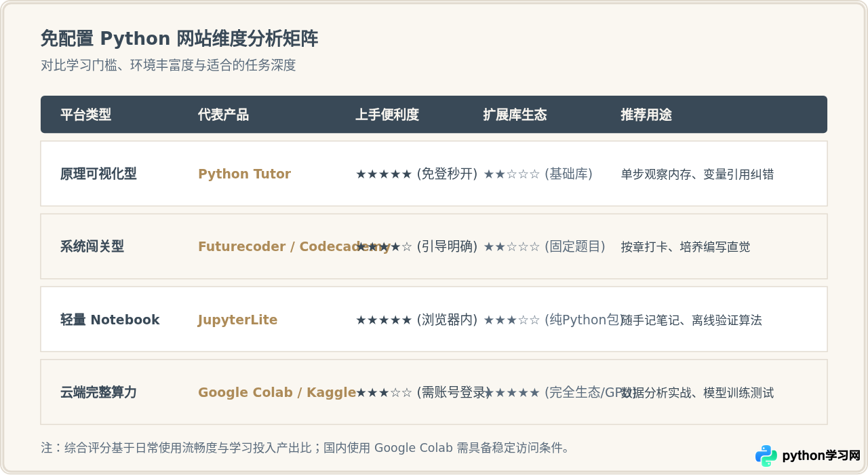Click the (需账号登录) convenience rating
Viewport: 868px width, 475px height.
tap(423, 392)
